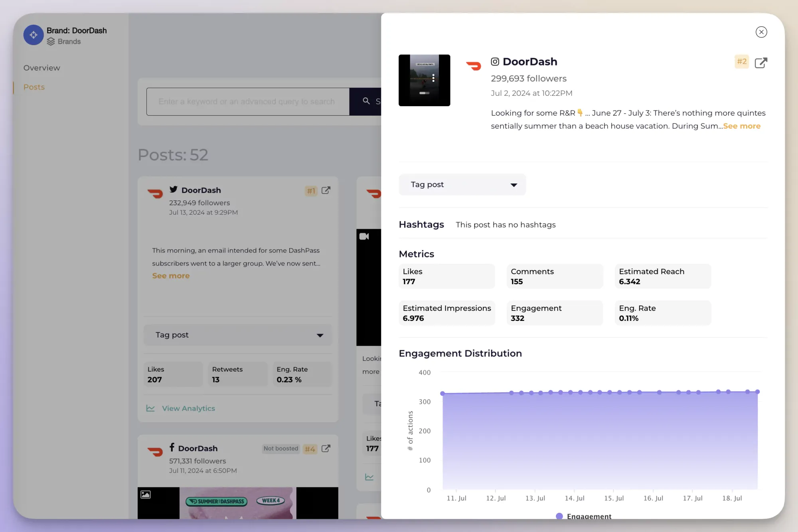Viewport: 798px width, 532px height.
Task: Click the Not boosted badge
Action: pos(281,449)
